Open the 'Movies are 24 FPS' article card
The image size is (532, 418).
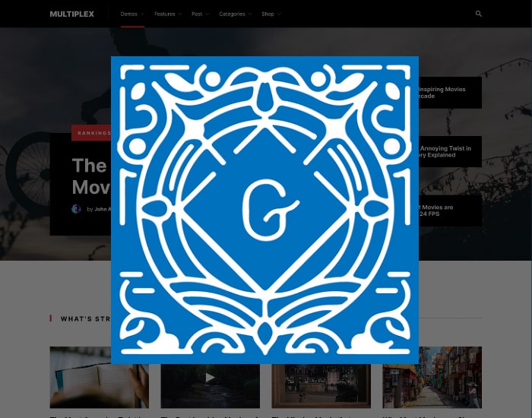[450, 211]
